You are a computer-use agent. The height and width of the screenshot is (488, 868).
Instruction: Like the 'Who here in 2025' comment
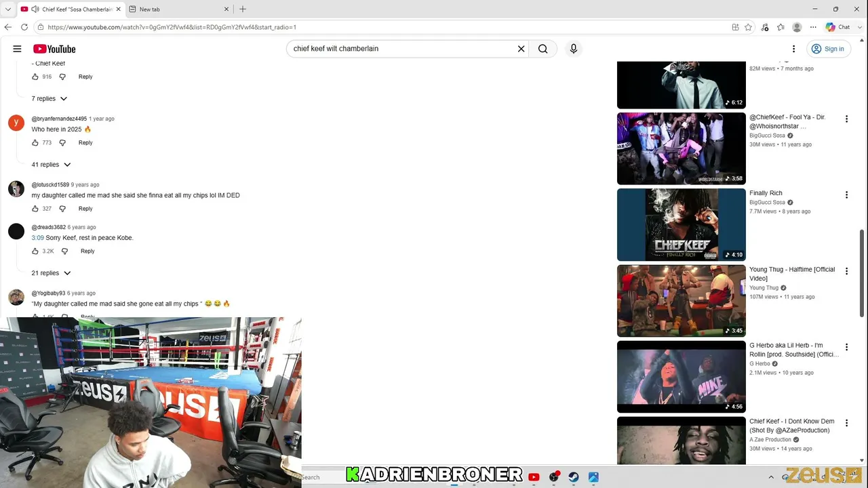pos(35,142)
